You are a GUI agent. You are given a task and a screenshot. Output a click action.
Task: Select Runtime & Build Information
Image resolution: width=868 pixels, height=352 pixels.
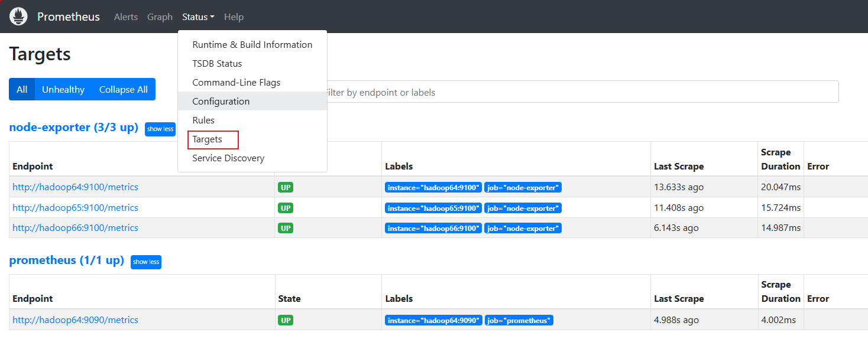pyautogui.click(x=252, y=45)
